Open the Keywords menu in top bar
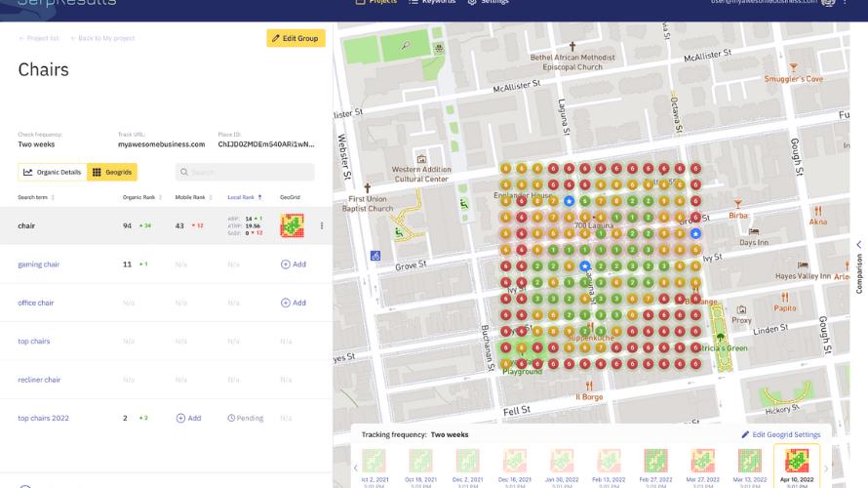The height and width of the screenshot is (488, 868). pos(432,3)
